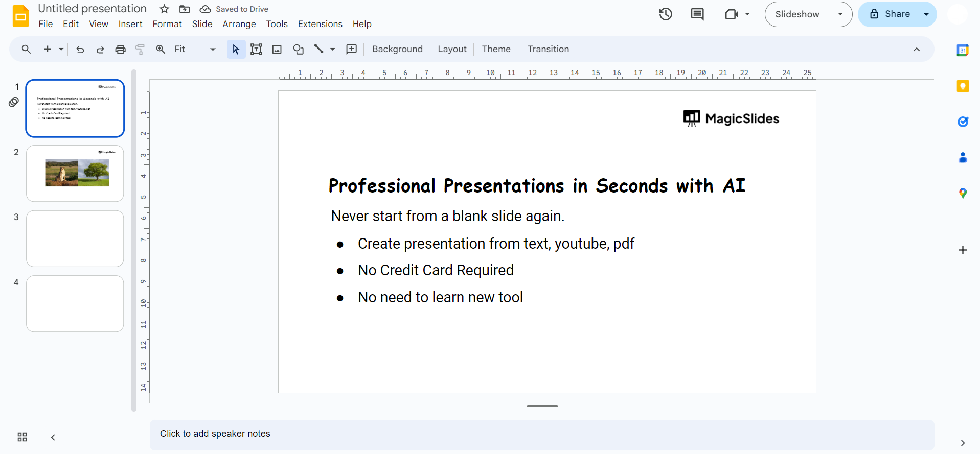
Task: Select the line tool
Action: 319,49
